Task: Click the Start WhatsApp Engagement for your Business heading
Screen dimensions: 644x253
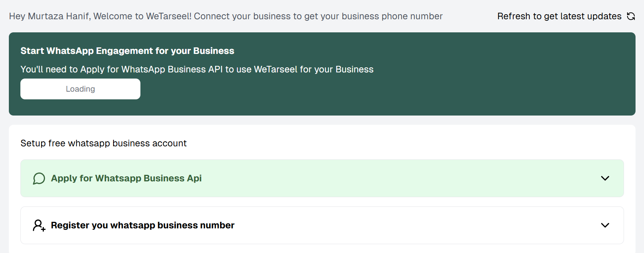Action: coord(127,51)
